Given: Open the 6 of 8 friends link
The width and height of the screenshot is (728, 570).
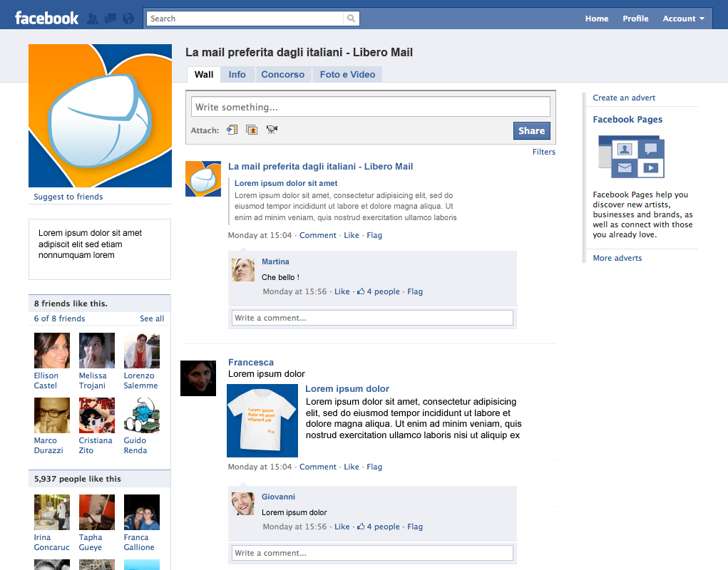Looking at the screenshot, I should tap(59, 318).
